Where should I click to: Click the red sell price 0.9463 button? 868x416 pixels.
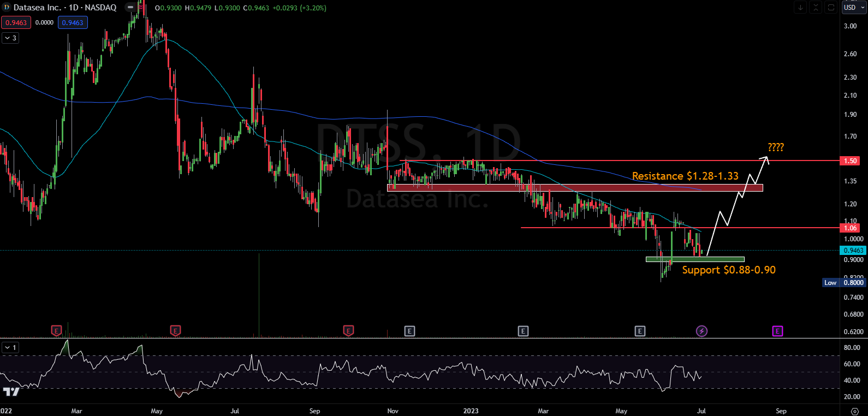coord(16,22)
